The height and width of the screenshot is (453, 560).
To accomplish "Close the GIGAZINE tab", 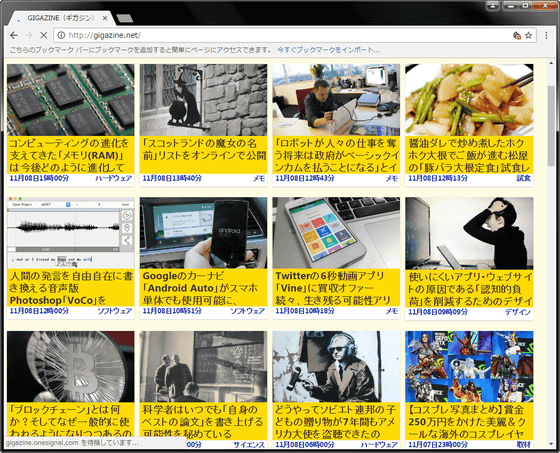I will (x=105, y=18).
